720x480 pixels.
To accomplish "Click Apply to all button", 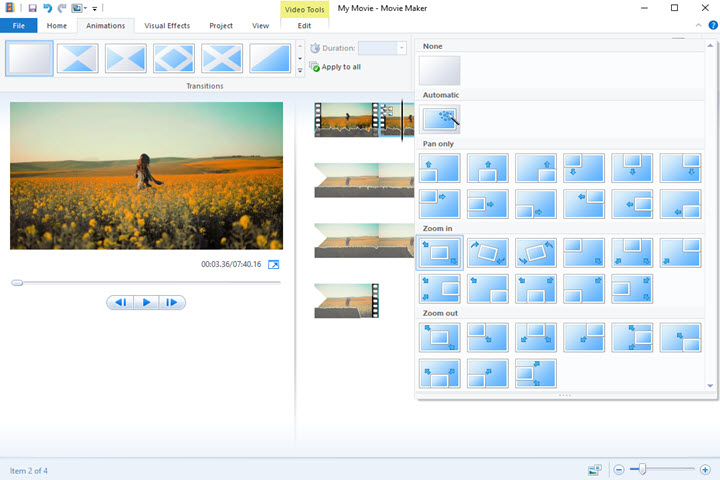I will (335, 67).
